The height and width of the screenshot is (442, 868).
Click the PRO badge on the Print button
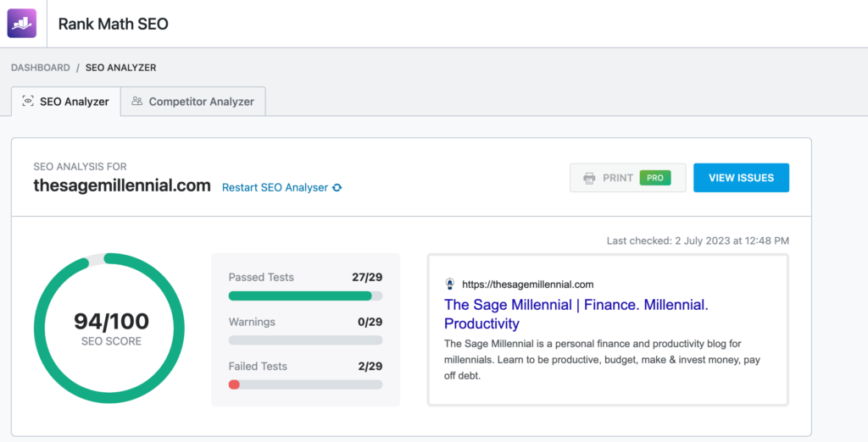pyautogui.click(x=655, y=178)
